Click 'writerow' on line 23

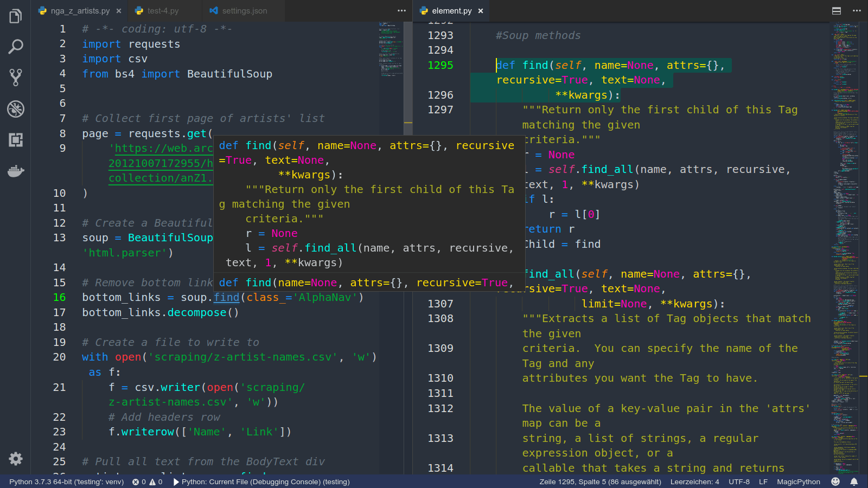point(148,432)
